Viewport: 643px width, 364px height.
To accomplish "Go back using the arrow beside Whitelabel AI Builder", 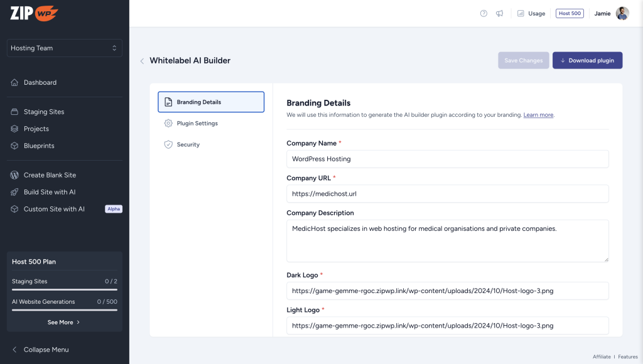I will click(142, 62).
